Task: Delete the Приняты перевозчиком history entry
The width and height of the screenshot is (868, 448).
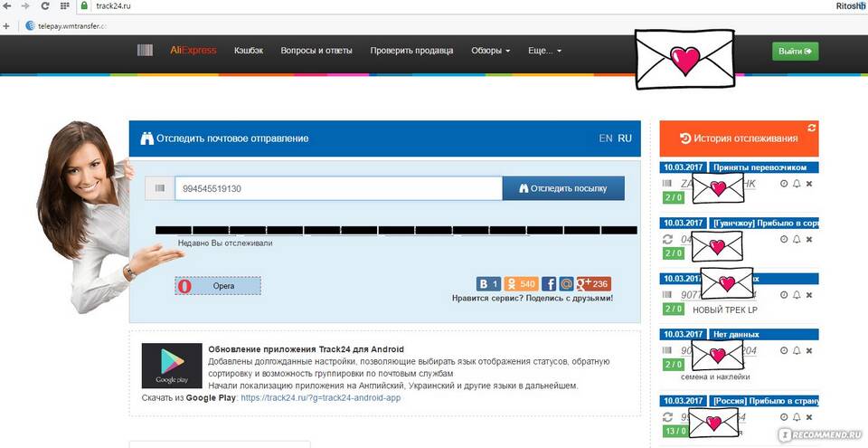Action: tap(809, 184)
